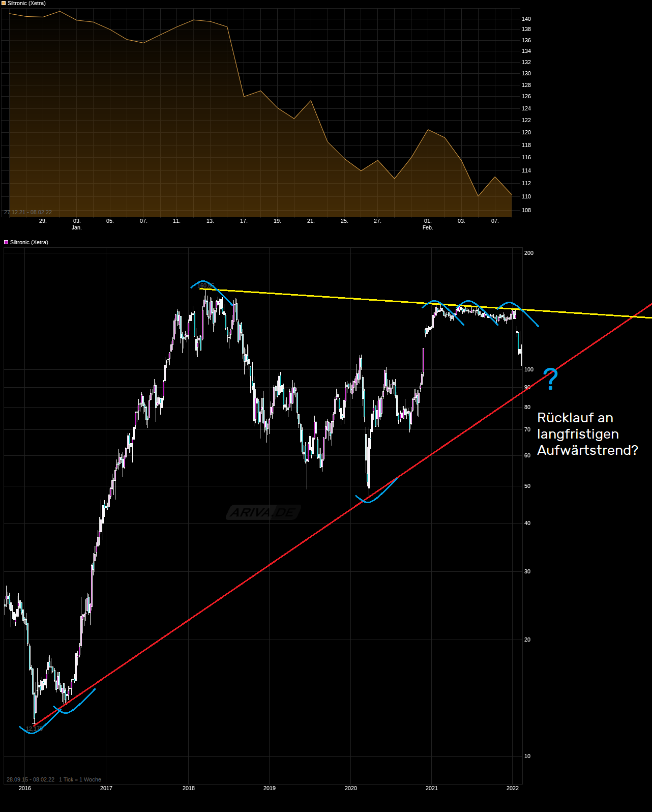This screenshot has height=812, width=652.
Task: Click where the yellow and red trendlines cross
Action: pyautogui.click(x=632, y=317)
